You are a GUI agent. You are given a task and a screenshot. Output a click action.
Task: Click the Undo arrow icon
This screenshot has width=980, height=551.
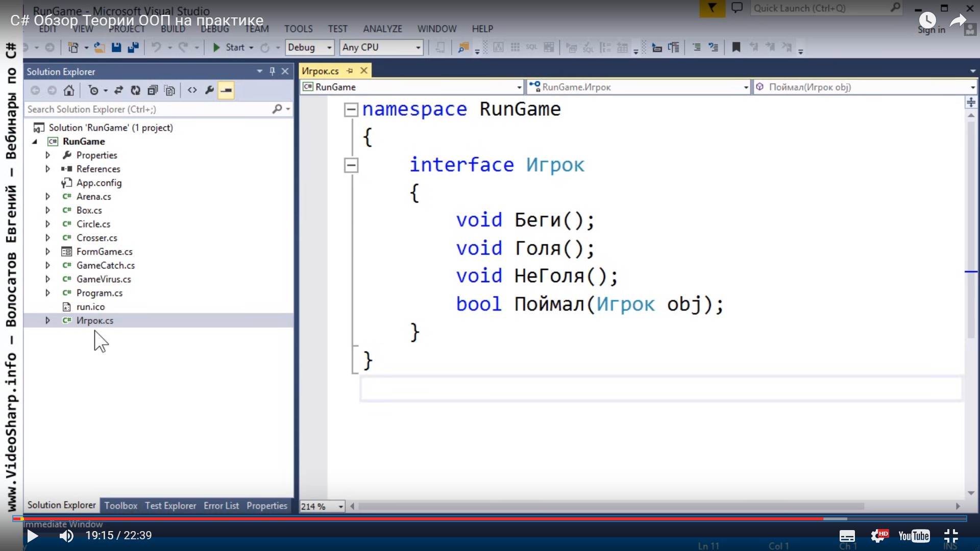(156, 47)
